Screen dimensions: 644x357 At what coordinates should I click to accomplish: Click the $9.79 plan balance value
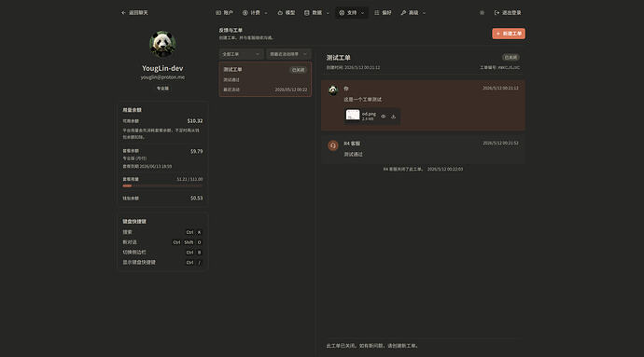click(x=196, y=151)
